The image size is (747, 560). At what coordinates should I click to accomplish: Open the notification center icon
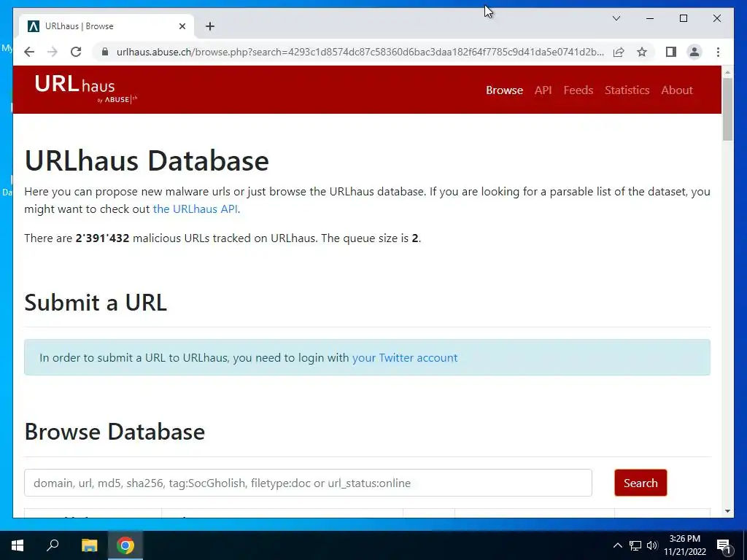click(x=723, y=545)
